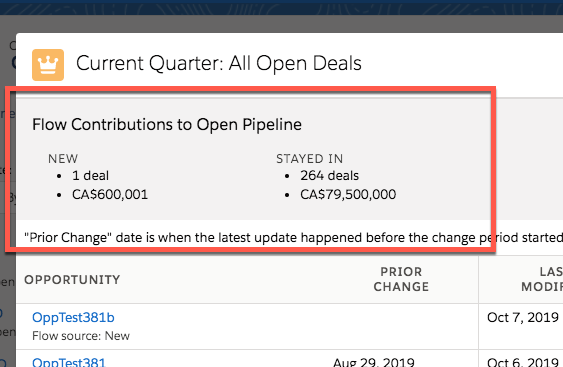563x367 pixels.
Task: Click the Last Modified column header
Action: 542,279
